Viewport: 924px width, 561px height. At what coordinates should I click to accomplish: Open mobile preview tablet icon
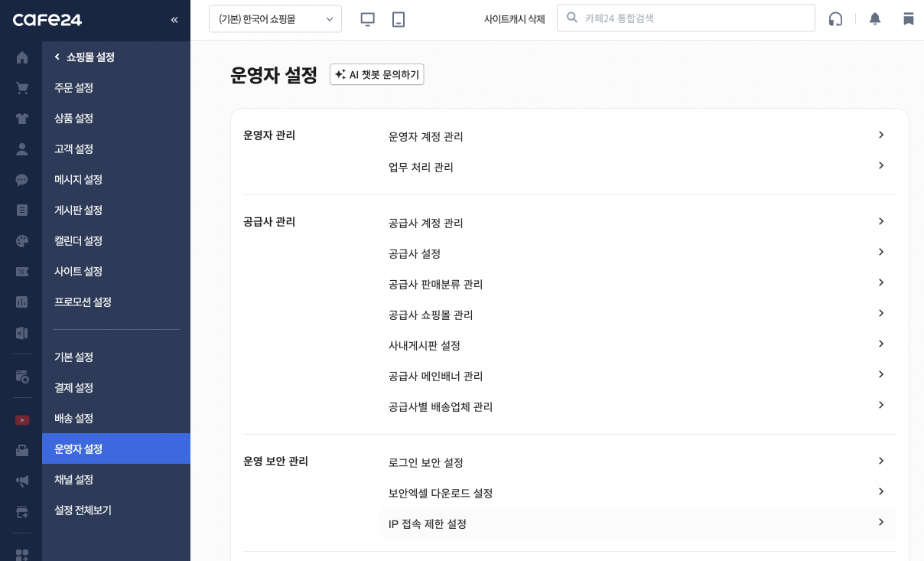click(x=399, y=19)
